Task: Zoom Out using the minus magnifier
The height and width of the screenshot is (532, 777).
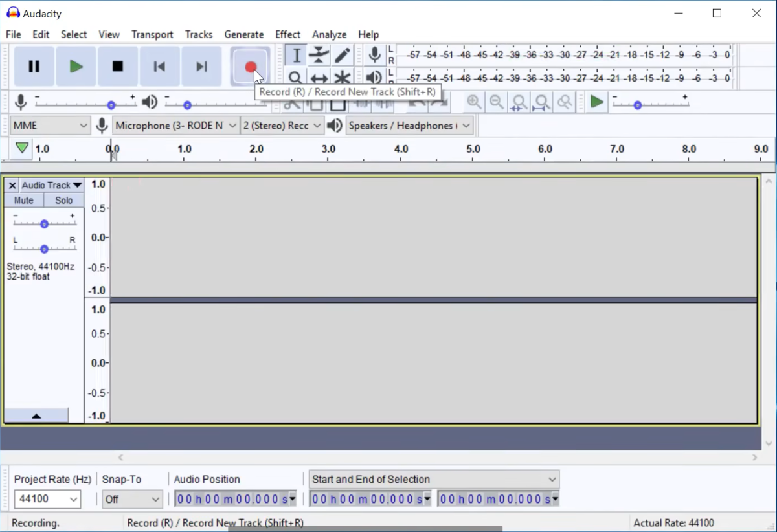Action: click(497, 102)
